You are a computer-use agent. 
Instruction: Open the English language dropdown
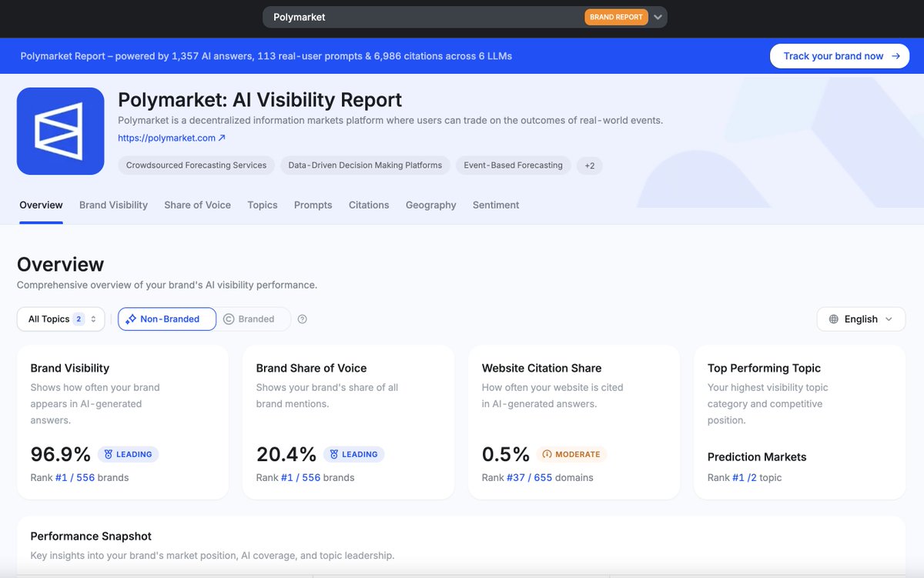861,319
